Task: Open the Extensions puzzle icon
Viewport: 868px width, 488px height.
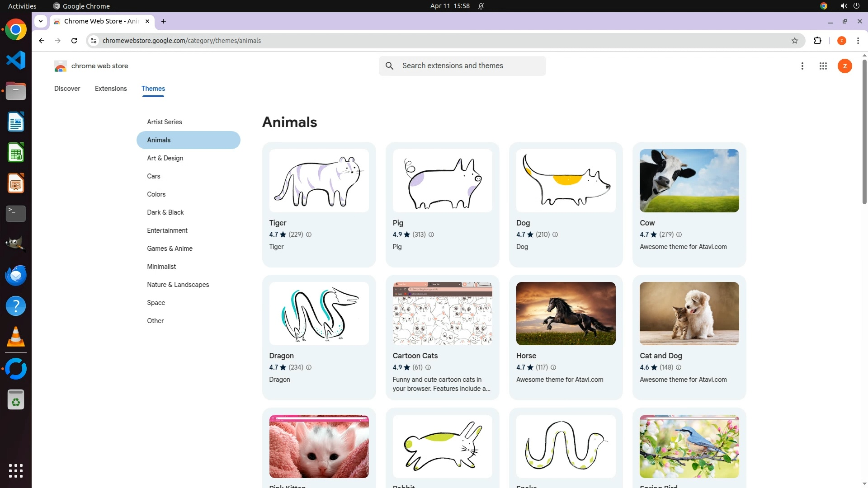Action: point(817,41)
